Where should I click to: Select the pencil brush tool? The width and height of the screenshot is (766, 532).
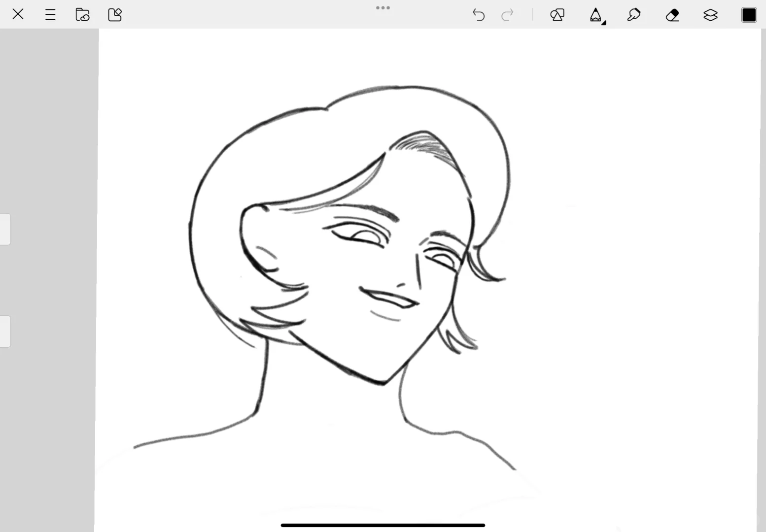pyautogui.click(x=596, y=15)
